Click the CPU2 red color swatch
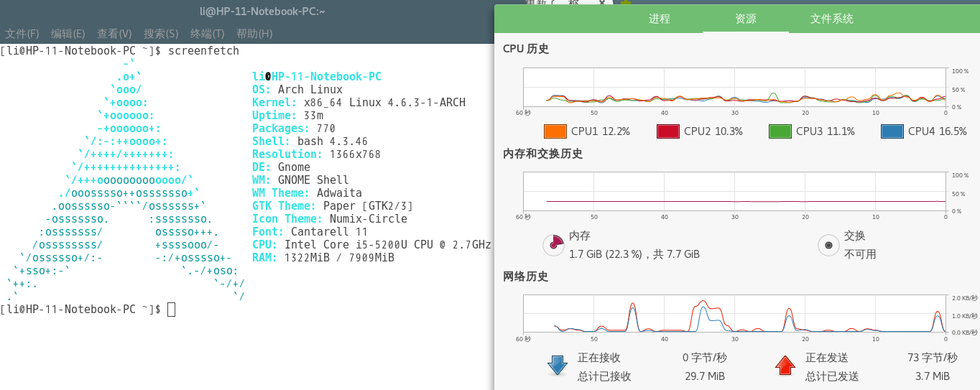The image size is (980, 390). tap(667, 131)
